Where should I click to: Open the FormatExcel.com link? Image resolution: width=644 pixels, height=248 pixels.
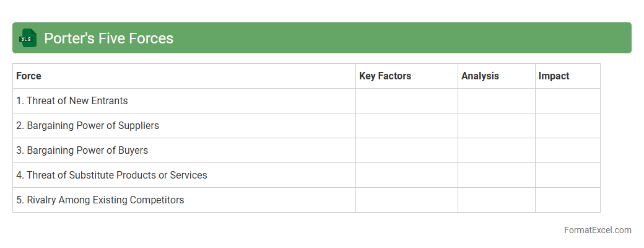(597, 230)
